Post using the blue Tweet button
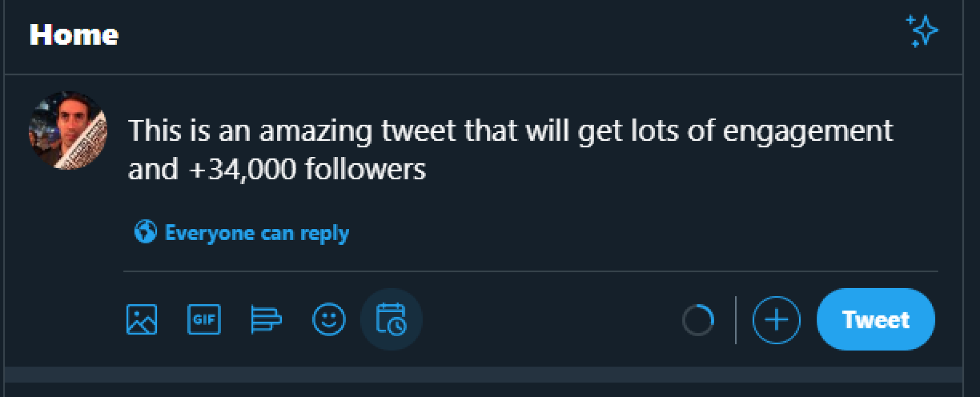The image size is (980, 397). [876, 320]
